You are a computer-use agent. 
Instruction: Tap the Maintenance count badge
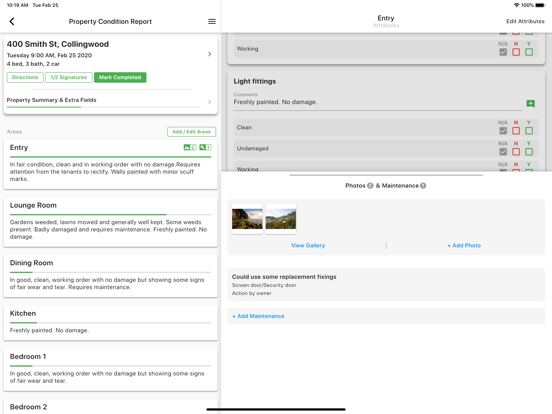pos(423,186)
